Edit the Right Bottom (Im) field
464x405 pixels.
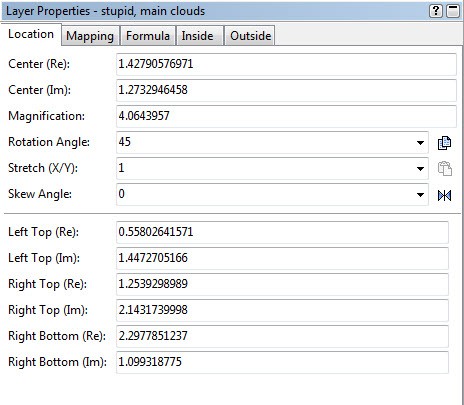coord(282,362)
